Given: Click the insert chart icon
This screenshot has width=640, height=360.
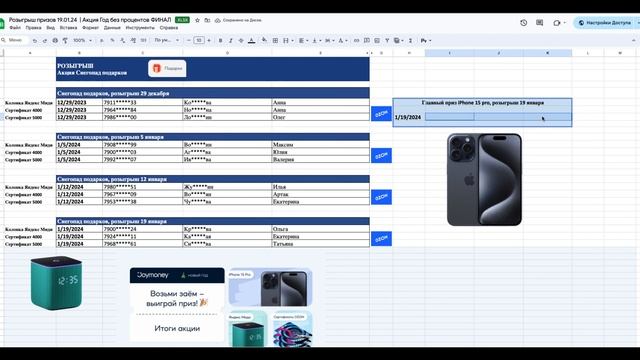Looking at the screenshot, I should click(x=377, y=40).
